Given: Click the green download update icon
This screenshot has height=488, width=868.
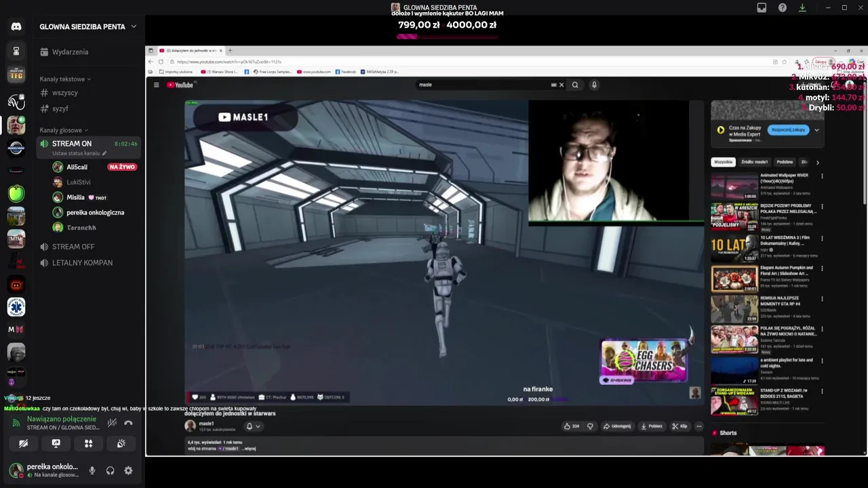Looking at the screenshot, I should tap(802, 7).
